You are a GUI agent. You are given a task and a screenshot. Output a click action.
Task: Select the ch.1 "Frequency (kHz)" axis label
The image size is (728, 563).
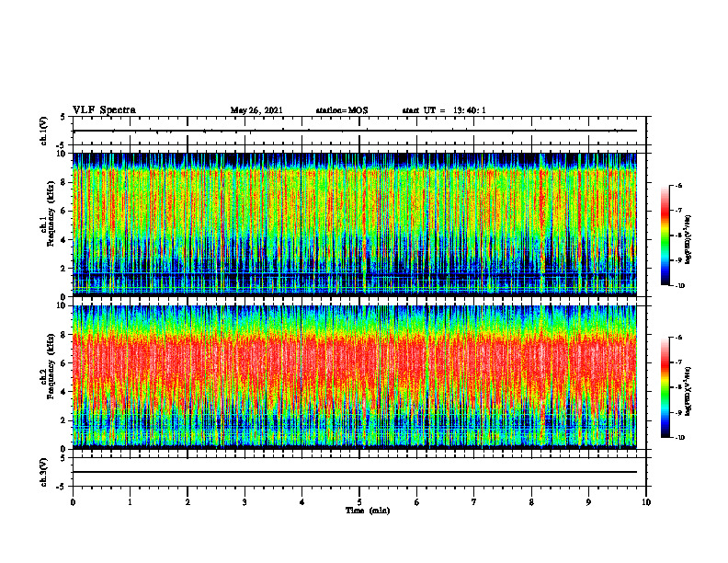click(x=51, y=214)
